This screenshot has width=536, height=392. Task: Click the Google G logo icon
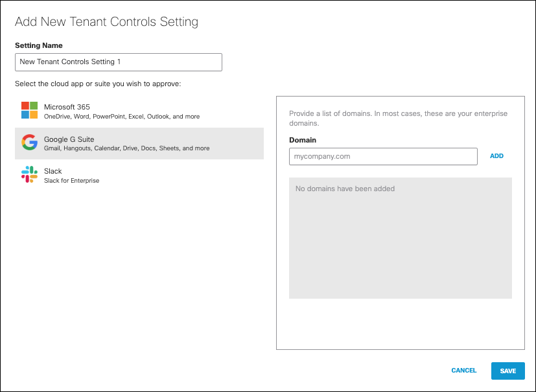pos(29,142)
